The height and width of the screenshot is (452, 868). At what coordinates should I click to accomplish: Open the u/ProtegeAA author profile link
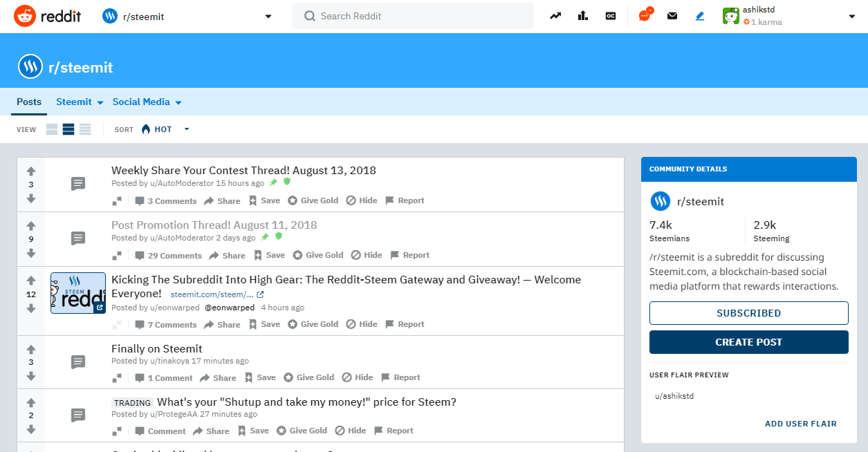174,414
